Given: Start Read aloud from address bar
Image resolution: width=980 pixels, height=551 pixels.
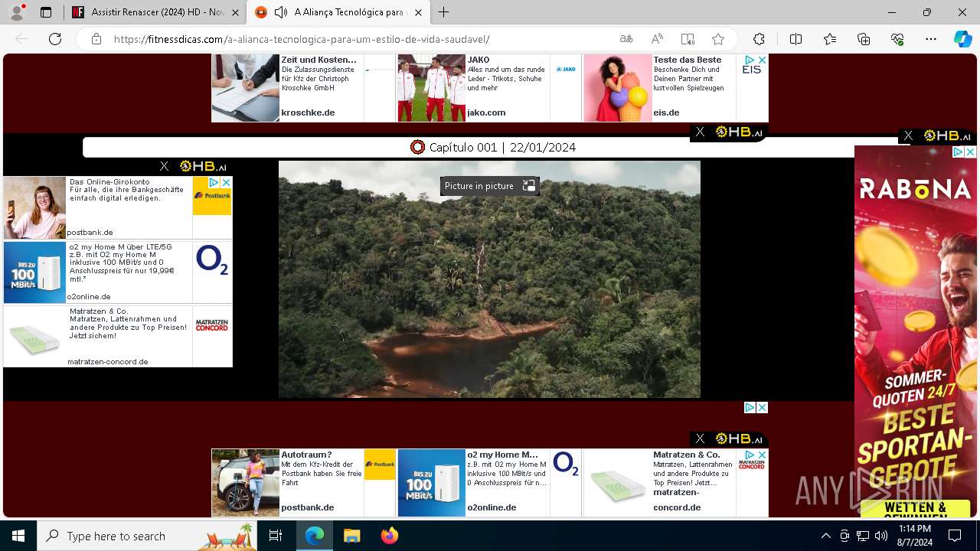Looking at the screenshot, I should point(657,39).
